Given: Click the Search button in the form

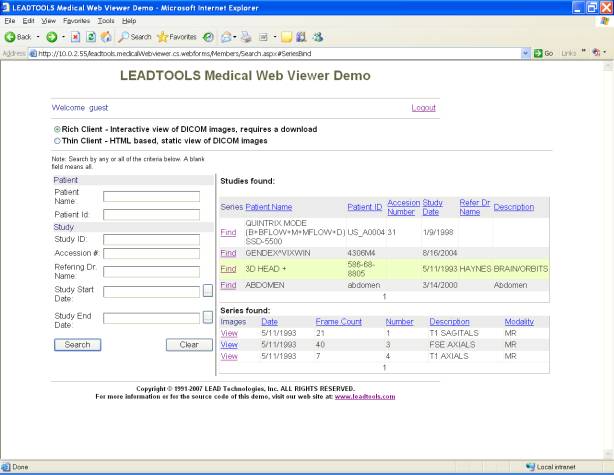Looking at the screenshot, I should pos(78,345).
